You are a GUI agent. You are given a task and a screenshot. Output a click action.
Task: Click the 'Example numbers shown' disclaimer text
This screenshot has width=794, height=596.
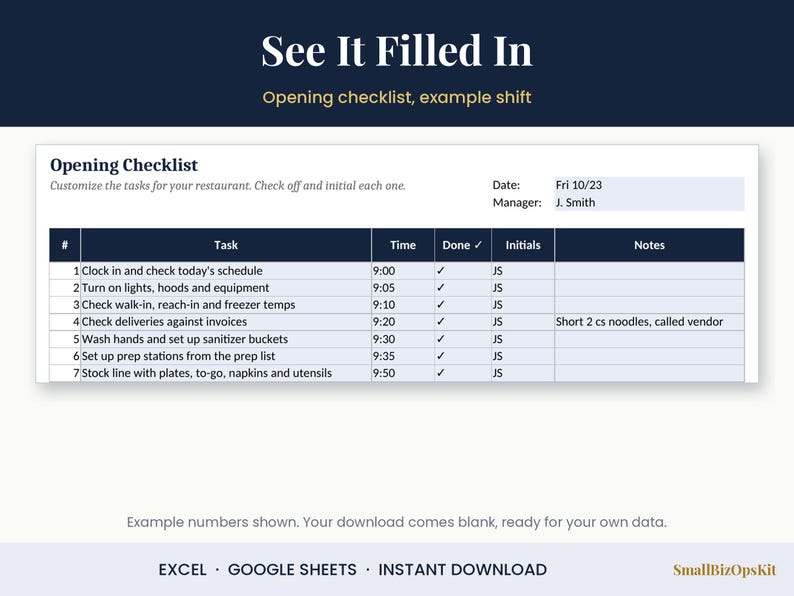(x=397, y=522)
